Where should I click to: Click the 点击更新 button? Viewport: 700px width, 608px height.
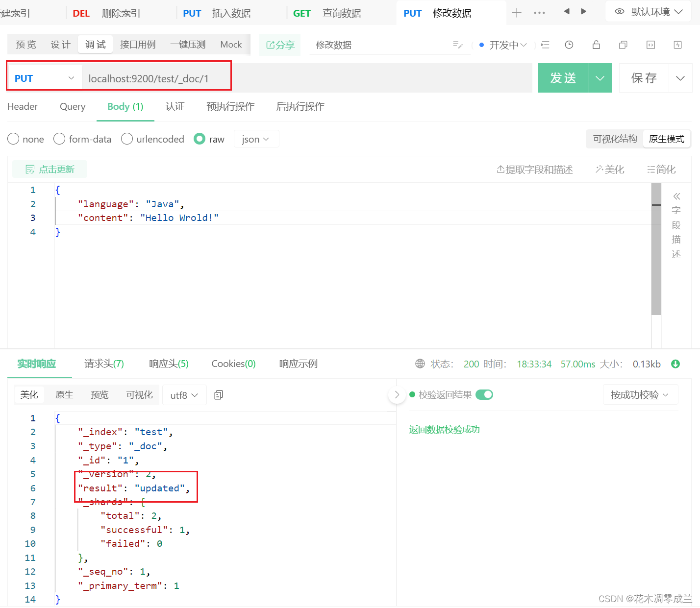pos(50,170)
